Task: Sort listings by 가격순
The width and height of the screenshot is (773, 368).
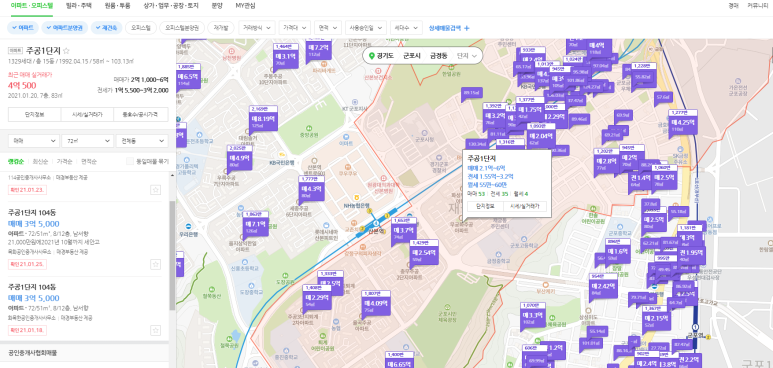Action: pos(65,161)
